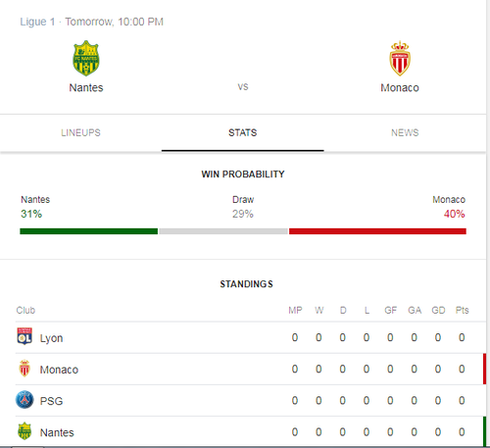Click the Nantes team name under crest
The width and height of the screenshot is (490, 448).
tap(86, 87)
